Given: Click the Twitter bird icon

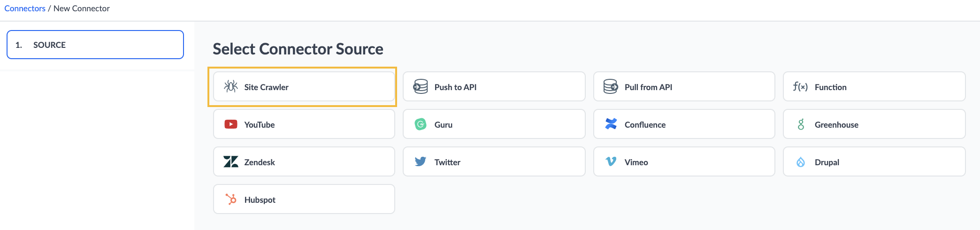Looking at the screenshot, I should point(421,161).
